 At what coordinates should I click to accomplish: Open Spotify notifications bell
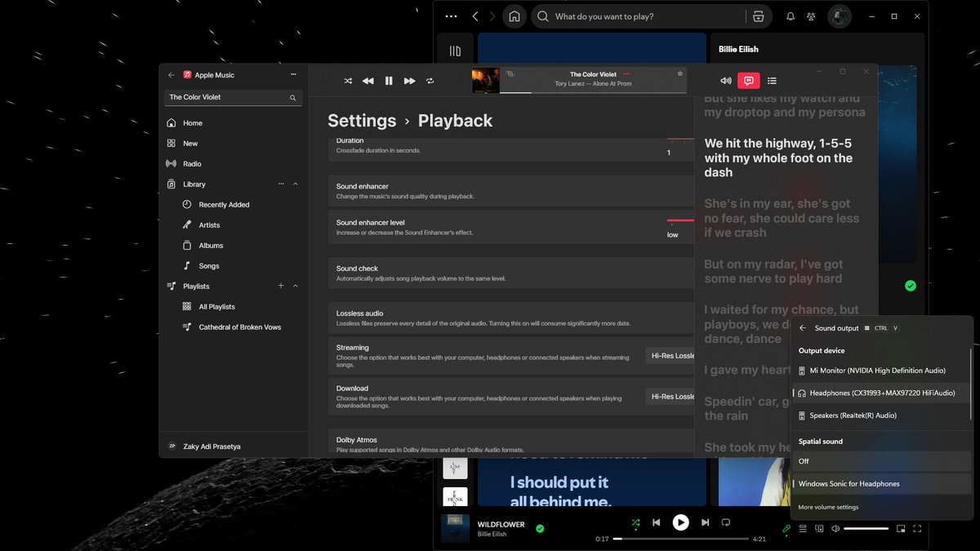[790, 16]
